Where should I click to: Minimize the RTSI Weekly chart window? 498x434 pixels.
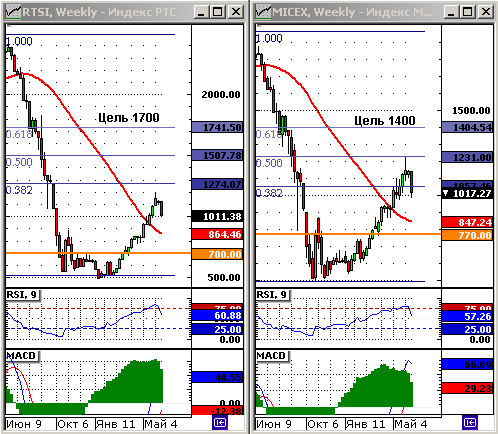[201, 12]
